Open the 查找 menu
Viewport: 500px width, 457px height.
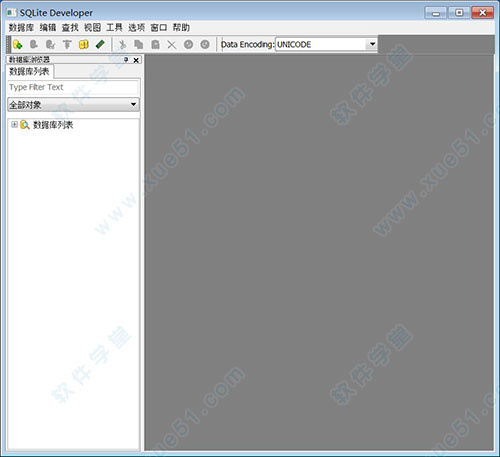point(70,27)
